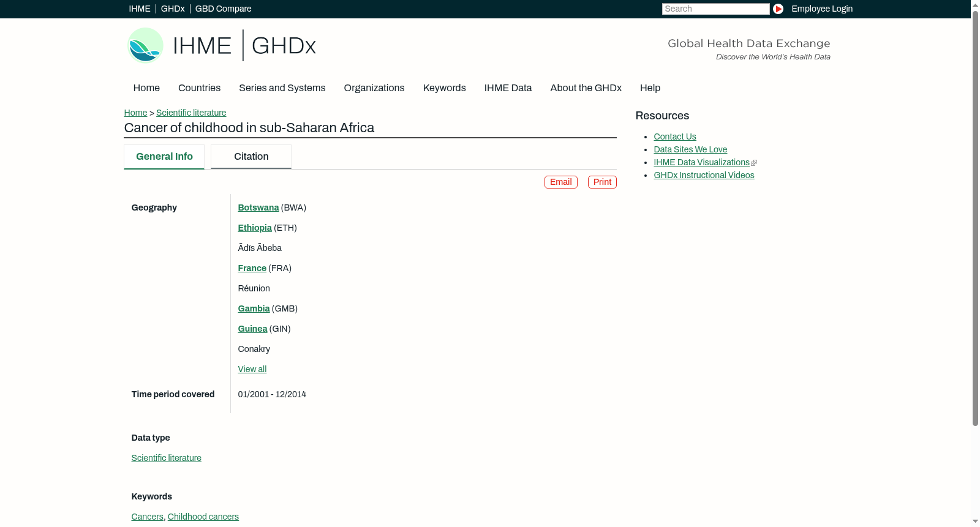Click the IHME GHDx logo
The height and width of the screenshot is (527, 980).
[222, 45]
